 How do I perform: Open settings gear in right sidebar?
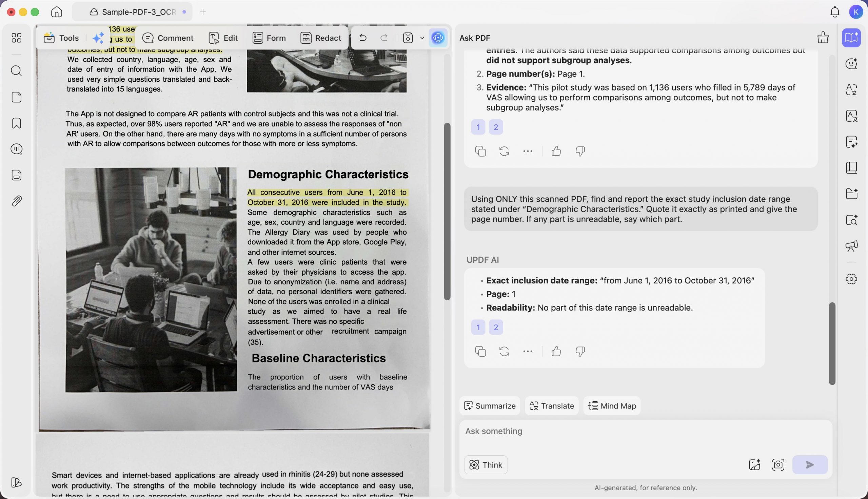[x=851, y=279]
